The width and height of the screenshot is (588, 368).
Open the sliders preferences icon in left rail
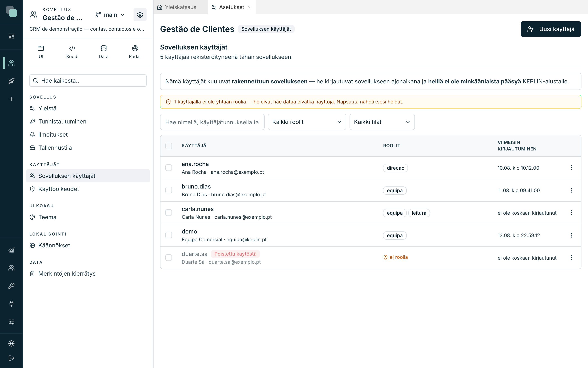pyautogui.click(x=11, y=322)
